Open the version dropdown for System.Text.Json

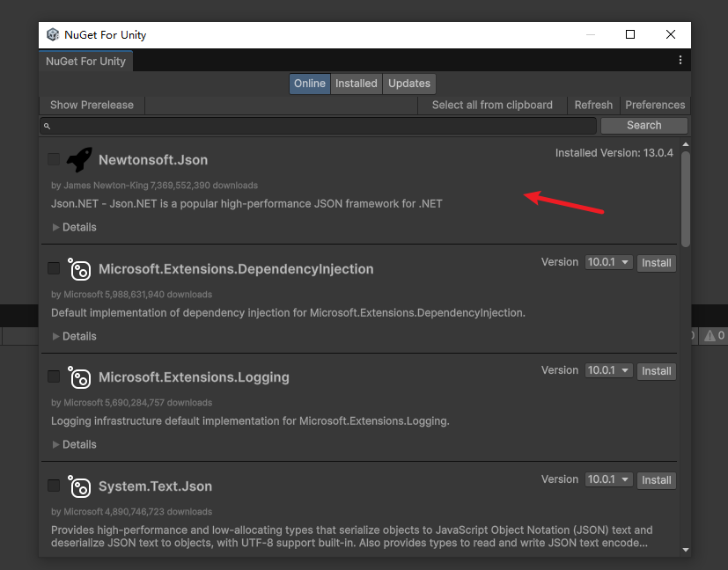(608, 479)
